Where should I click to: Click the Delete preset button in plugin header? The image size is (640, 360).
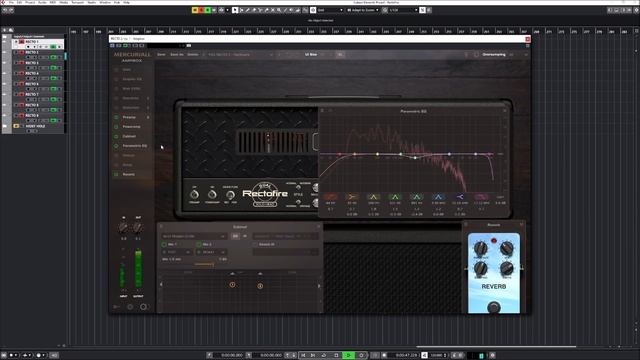[x=193, y=54]
